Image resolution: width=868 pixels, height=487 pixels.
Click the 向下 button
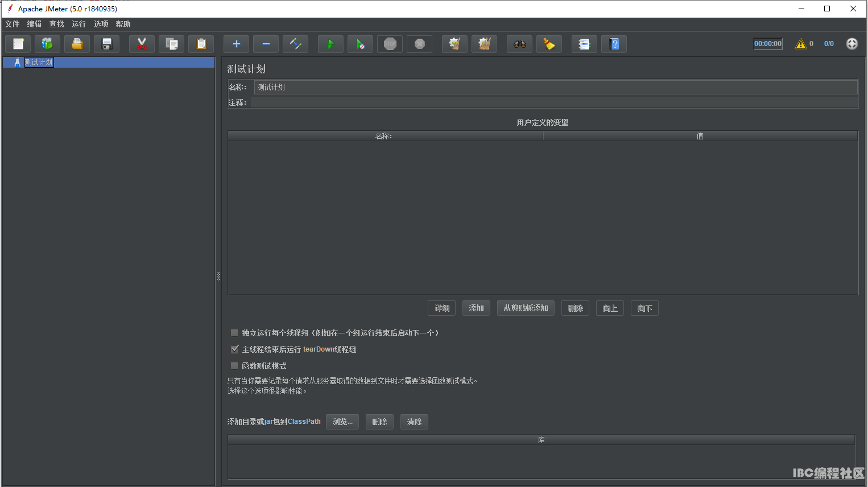[x=644, y=308]
